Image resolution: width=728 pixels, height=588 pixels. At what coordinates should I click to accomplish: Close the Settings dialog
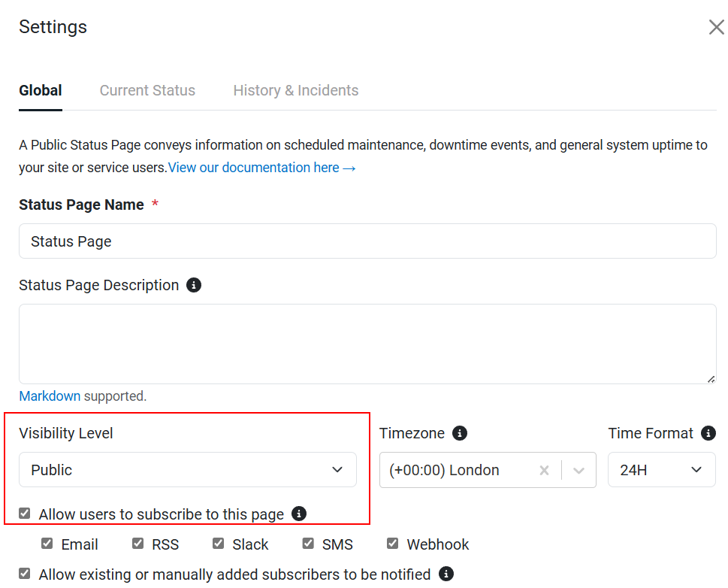(x=717, y=27)
